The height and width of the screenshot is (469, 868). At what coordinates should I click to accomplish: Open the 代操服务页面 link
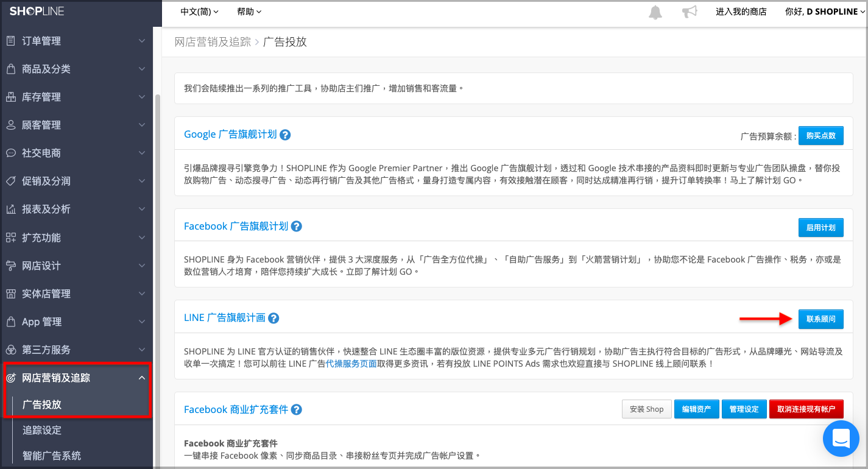351,364
